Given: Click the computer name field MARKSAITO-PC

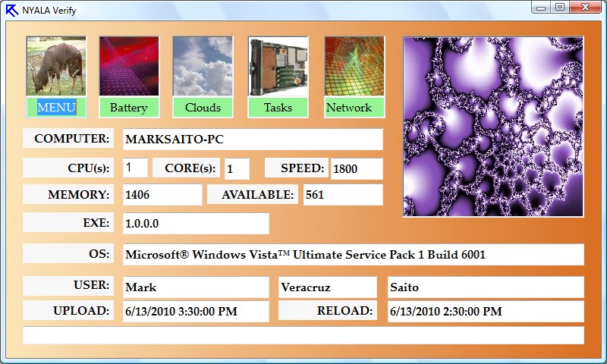Looking at the screenshot, I should click(253, 140).
